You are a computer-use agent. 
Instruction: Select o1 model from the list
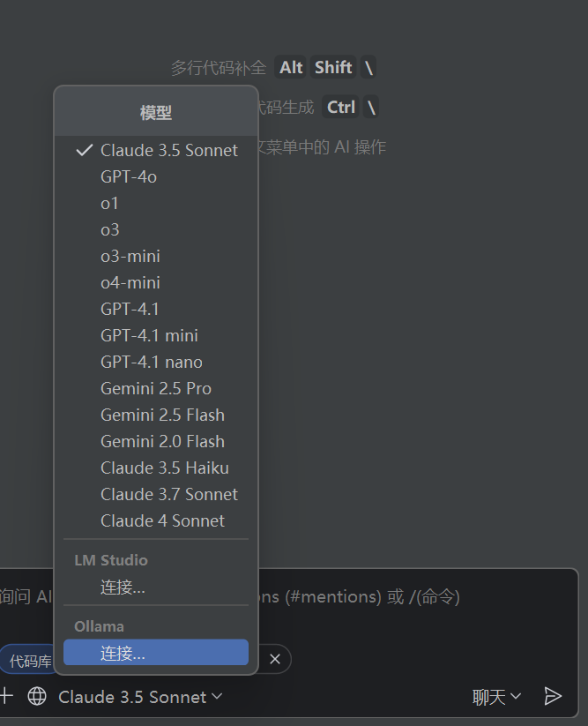[110, 204]
